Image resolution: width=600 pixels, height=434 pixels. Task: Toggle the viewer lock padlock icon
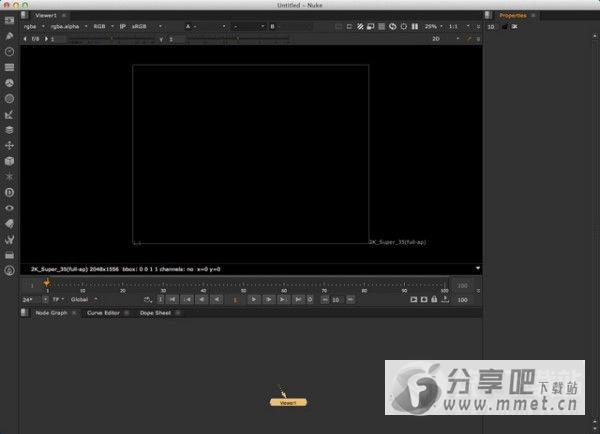coord(434,299)
